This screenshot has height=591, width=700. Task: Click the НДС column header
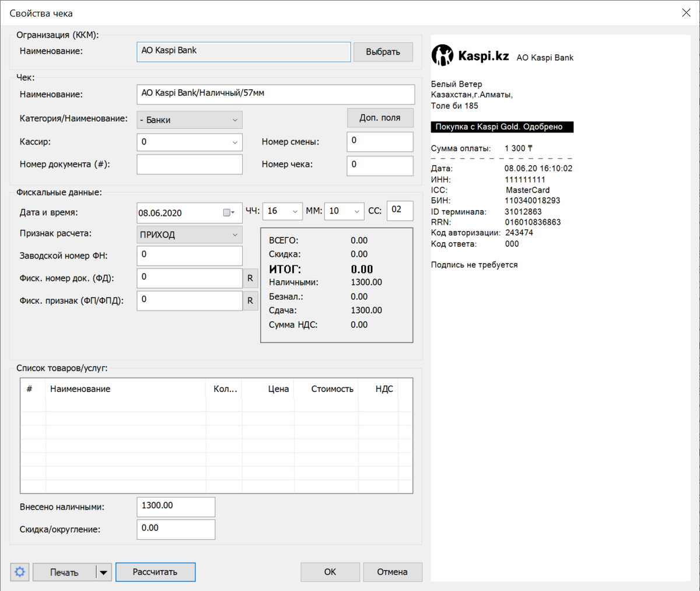(x=378, y=389)
